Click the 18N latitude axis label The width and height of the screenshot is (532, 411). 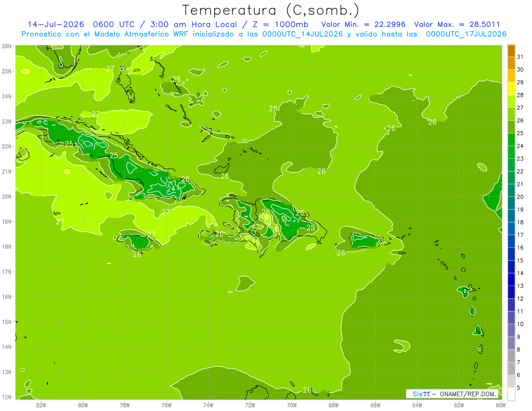click(6, 247)
